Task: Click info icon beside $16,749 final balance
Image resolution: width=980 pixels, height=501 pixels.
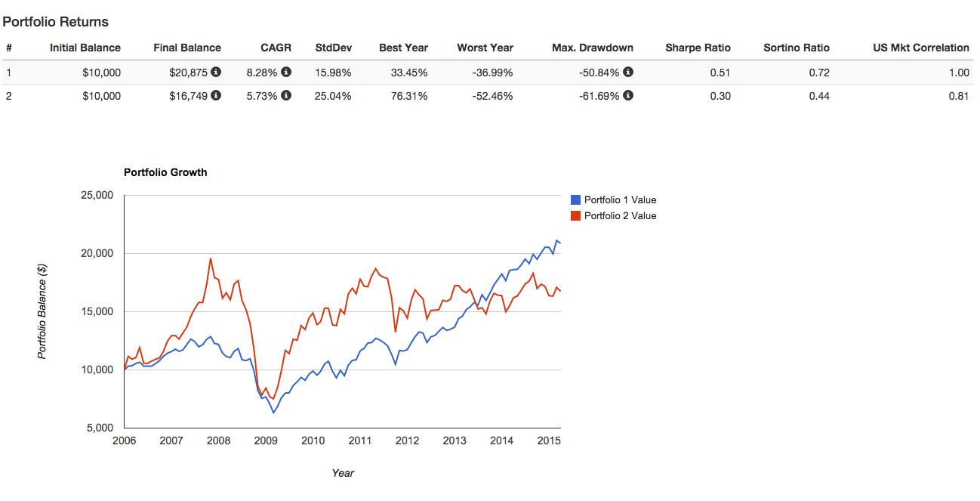Action: [216, 95]
